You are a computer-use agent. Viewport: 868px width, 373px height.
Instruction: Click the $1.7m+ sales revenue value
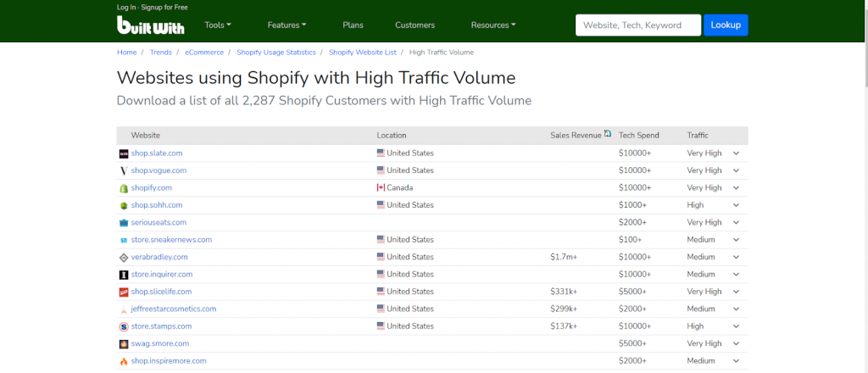click(x=564, y=257)
